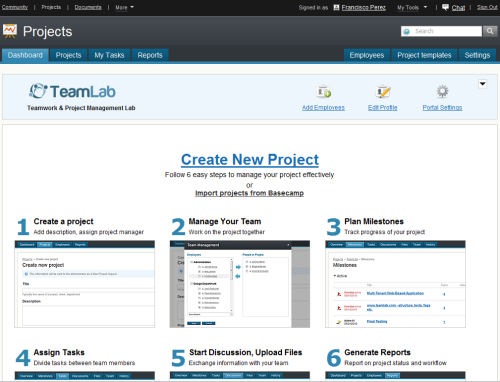Click the Projects link in top bar
500x382 pixels.
click(x=51, y=7)
